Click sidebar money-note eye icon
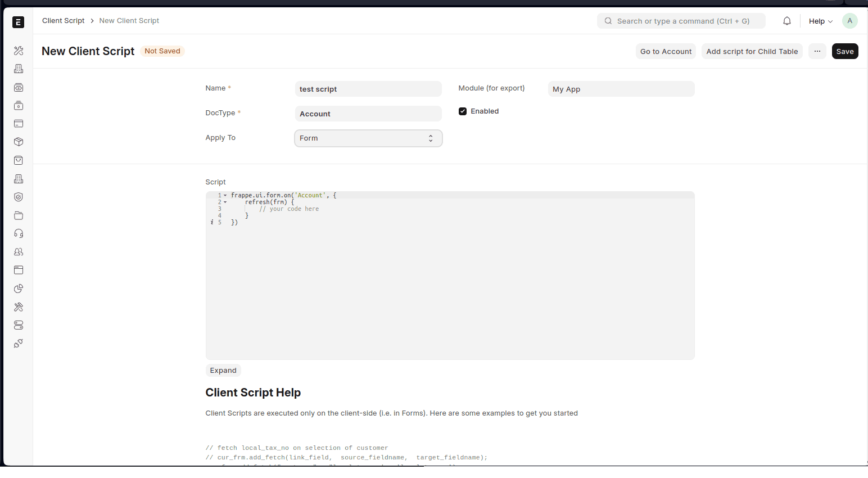The image size is (868, 478). [19, 87]
